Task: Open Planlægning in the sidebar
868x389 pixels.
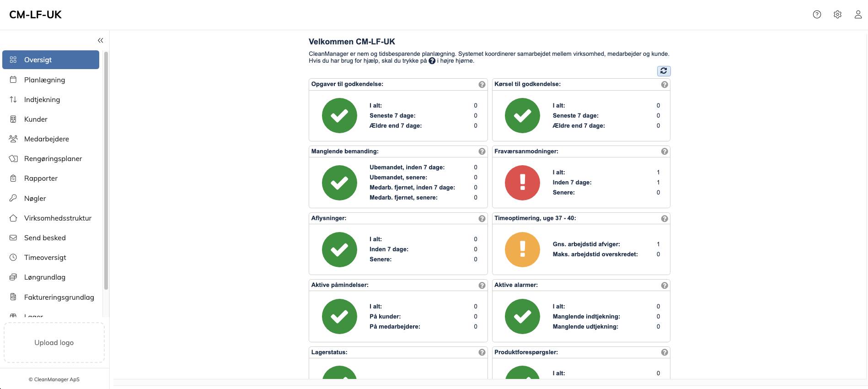Action: coord(44,80)
